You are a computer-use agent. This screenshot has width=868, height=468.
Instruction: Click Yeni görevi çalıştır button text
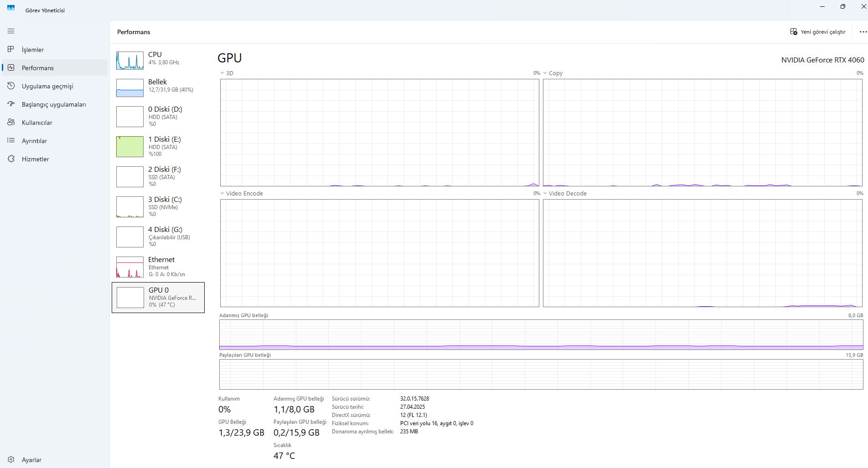pos(823,32)
